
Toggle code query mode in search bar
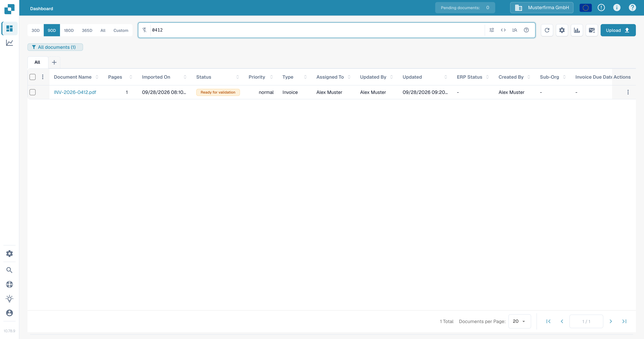pos(503,30)
